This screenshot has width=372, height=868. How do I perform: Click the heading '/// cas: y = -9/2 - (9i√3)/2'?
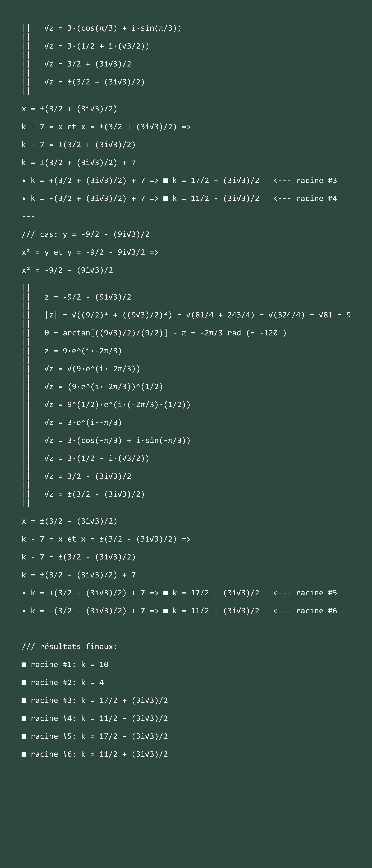click(x=86, y=234)
